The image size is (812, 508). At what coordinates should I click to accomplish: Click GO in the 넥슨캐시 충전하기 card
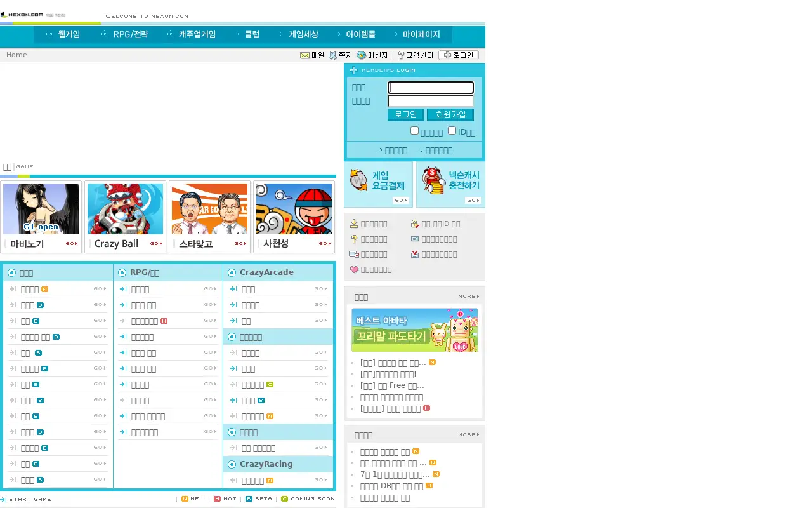point(473,201)
